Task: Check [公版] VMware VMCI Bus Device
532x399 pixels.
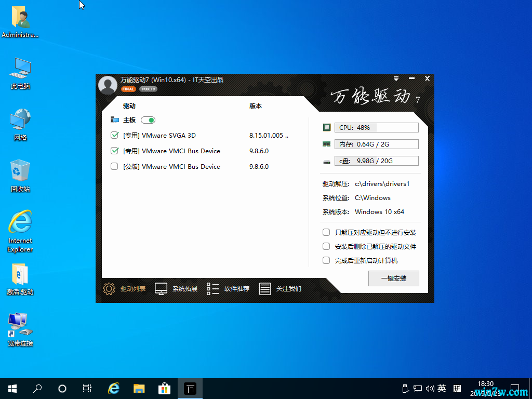Action: [x=114, y=167]
